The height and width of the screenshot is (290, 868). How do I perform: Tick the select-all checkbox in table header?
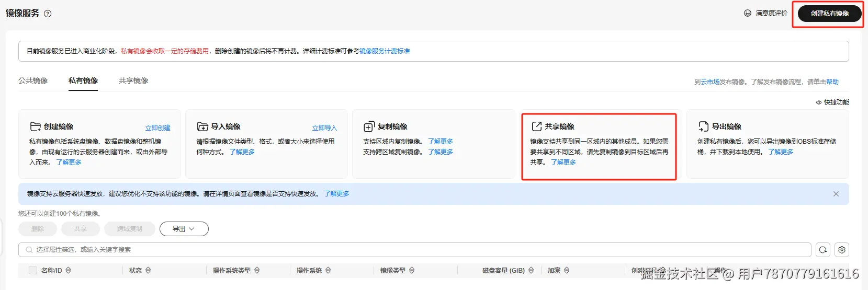pyautogui.click(x=33, y=270)
